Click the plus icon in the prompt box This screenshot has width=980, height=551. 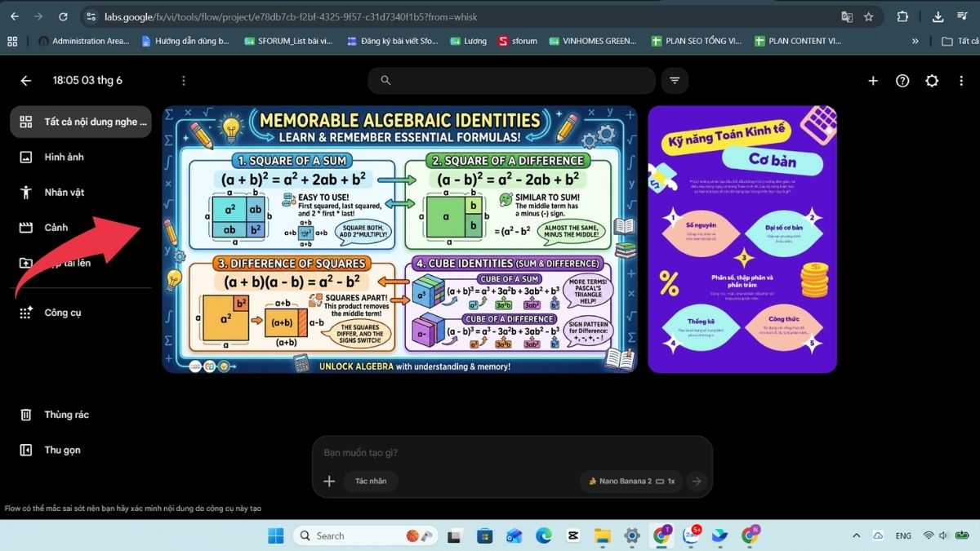[329, 482]
